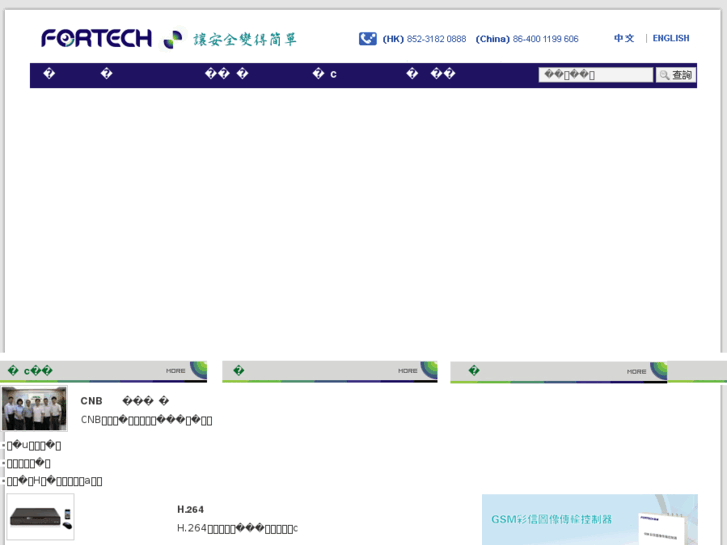
Task: Open the fifth navigation menu item
Action: click(431, 74)
